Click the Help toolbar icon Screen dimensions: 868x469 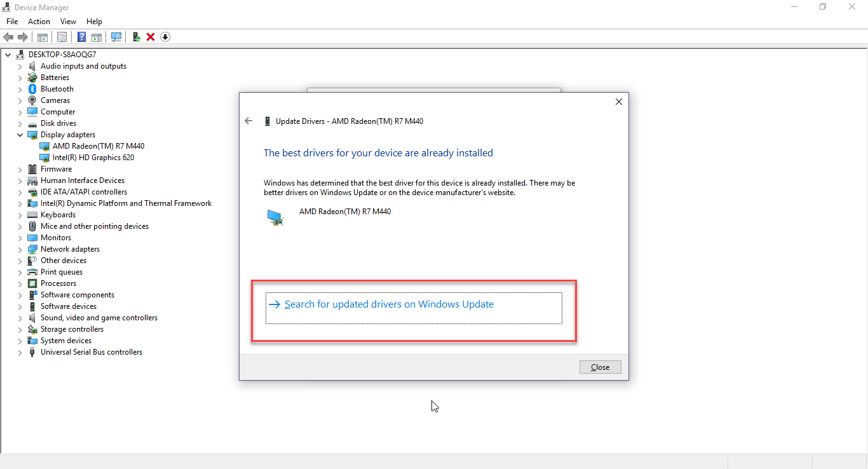(x=81, y=37)
